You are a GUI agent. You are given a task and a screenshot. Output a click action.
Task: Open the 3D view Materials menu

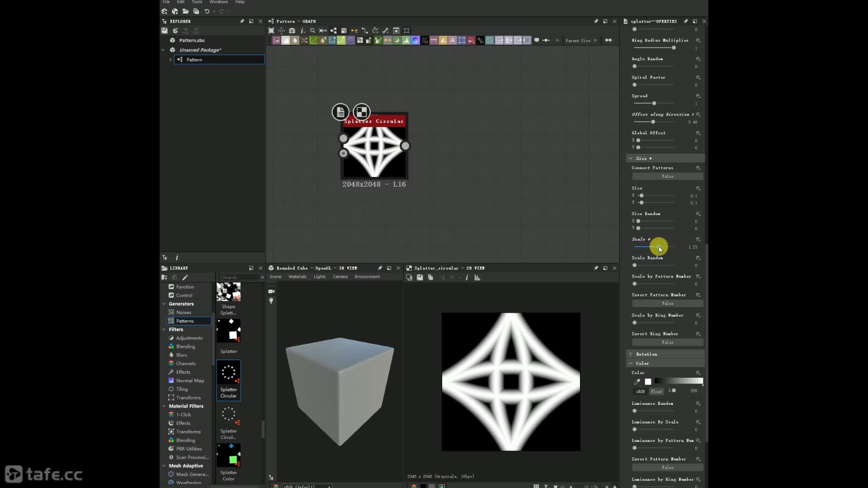(x=297, y=277)
